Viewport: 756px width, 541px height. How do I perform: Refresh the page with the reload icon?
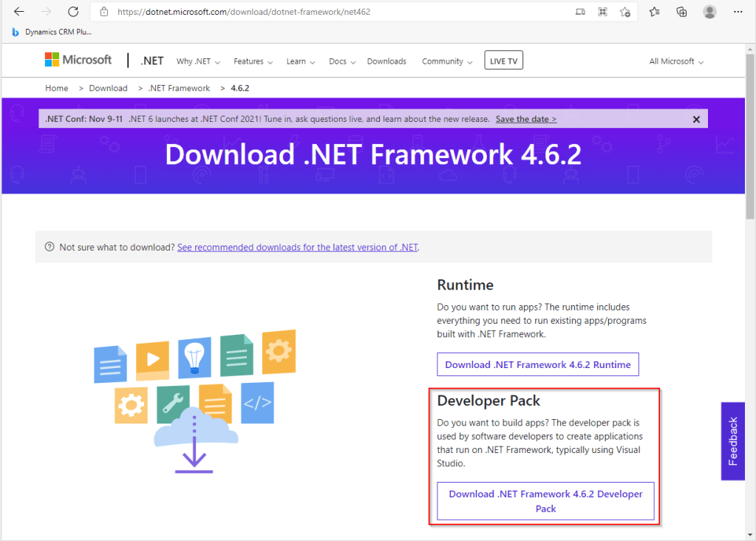click(73, 12)
